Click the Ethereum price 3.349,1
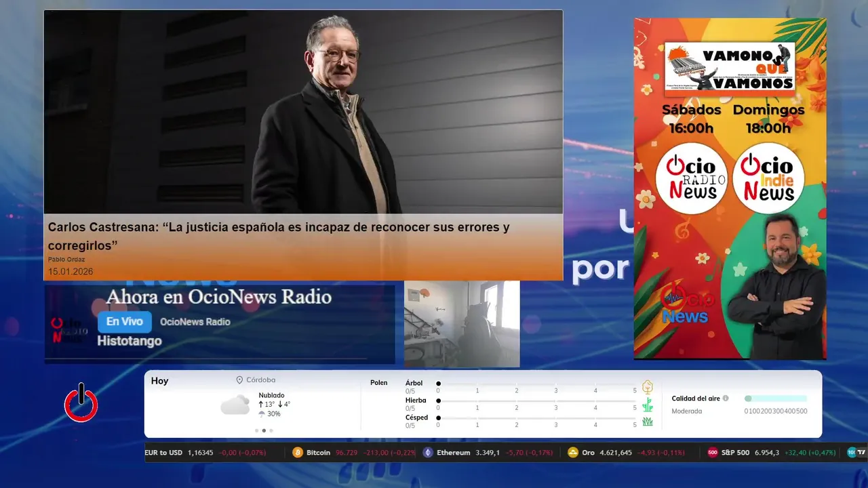Viewport: 868px width, 488px height. [x=488, y=453]
